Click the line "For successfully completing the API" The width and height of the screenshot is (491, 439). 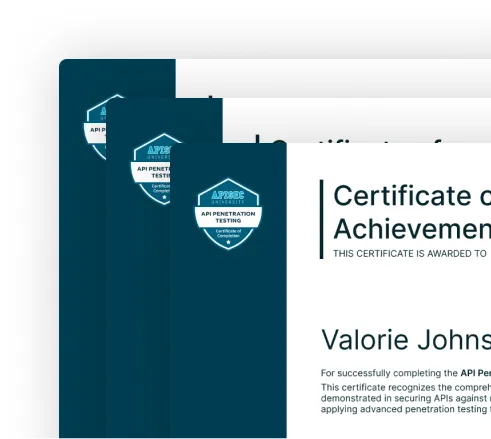(x=406, y=373)
